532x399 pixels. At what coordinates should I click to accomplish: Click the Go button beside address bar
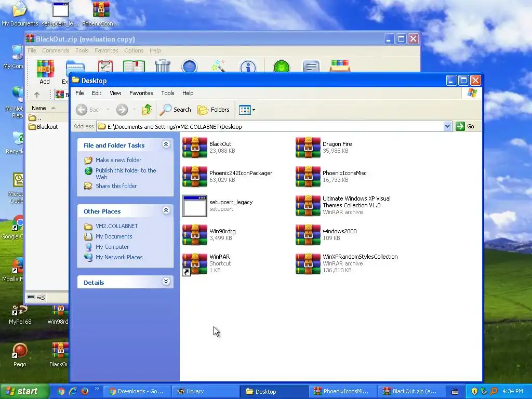click(x=465, y=127)
